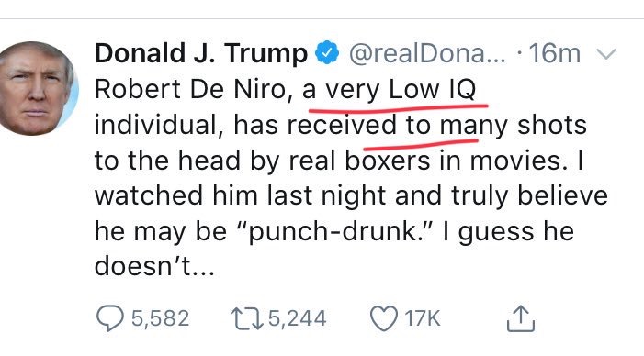The image size is (644, 356).
Task: Click the phrase "watched him last night"
Action: tap(240, 195)
